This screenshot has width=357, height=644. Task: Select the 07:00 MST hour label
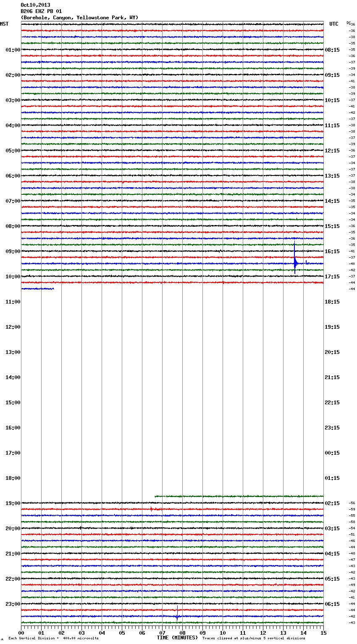13,201
